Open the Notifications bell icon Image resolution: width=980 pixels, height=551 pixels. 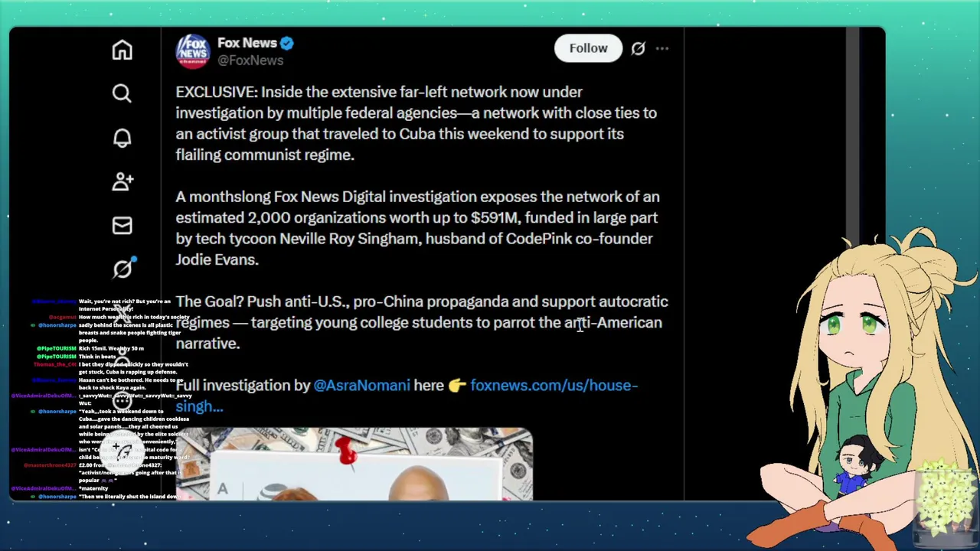pos(122,138)
